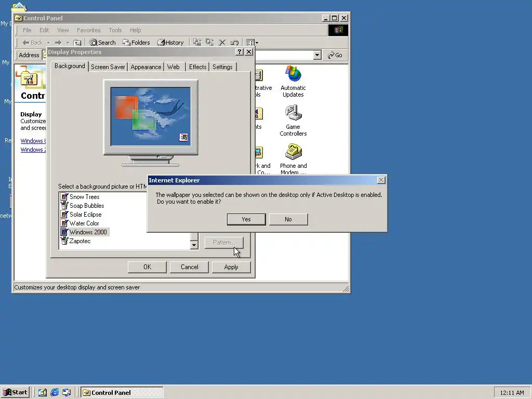Open the Forward history dropdown arrow
Screen dimensions: 532x399
pyautogui.click(x=68, y=43)
